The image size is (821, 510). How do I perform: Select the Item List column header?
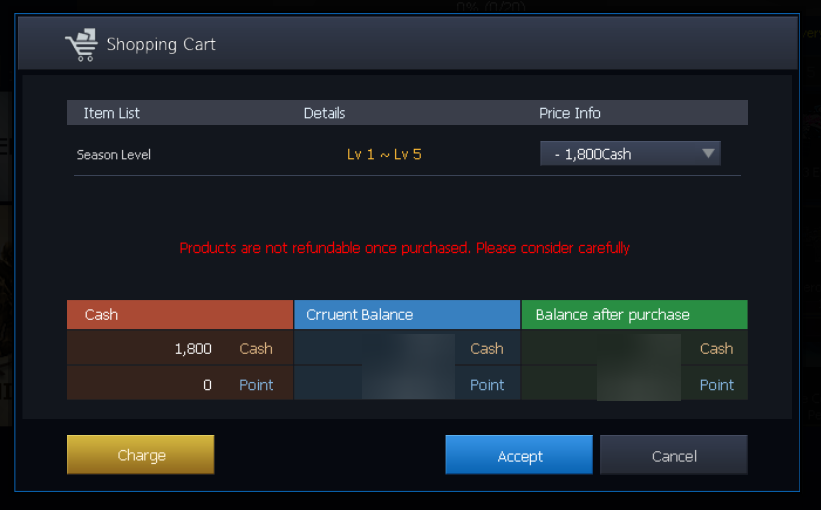tap(111, 113)
